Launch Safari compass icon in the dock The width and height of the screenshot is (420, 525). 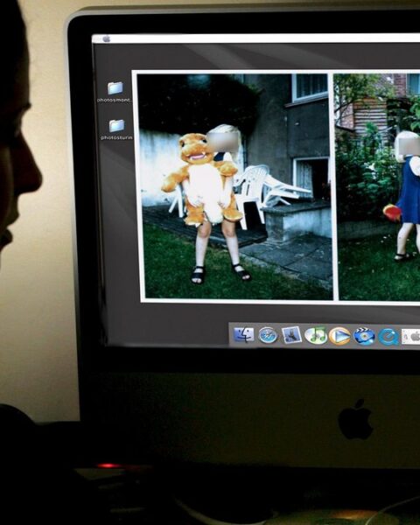[268, 335]
